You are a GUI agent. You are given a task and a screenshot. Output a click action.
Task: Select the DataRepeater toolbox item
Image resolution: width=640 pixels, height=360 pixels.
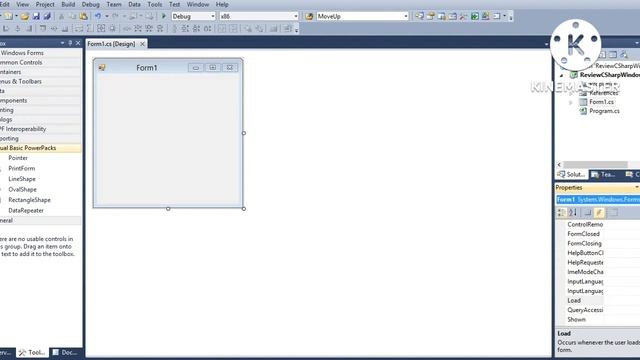coord(26,211)
